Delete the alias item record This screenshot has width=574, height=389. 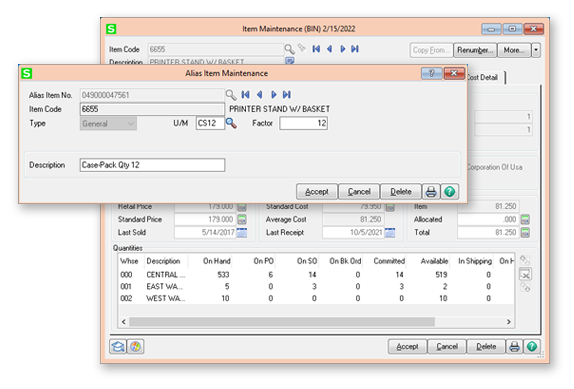[x=401, y=192]
